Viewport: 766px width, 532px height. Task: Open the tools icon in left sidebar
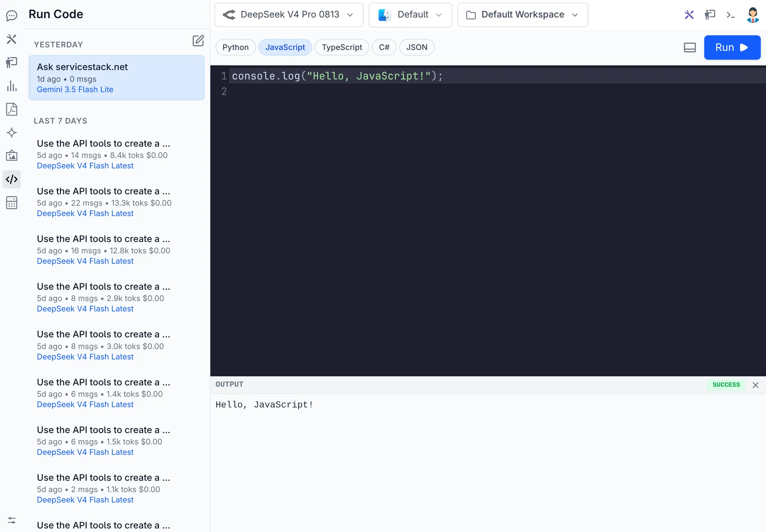(x=12, y=39)
